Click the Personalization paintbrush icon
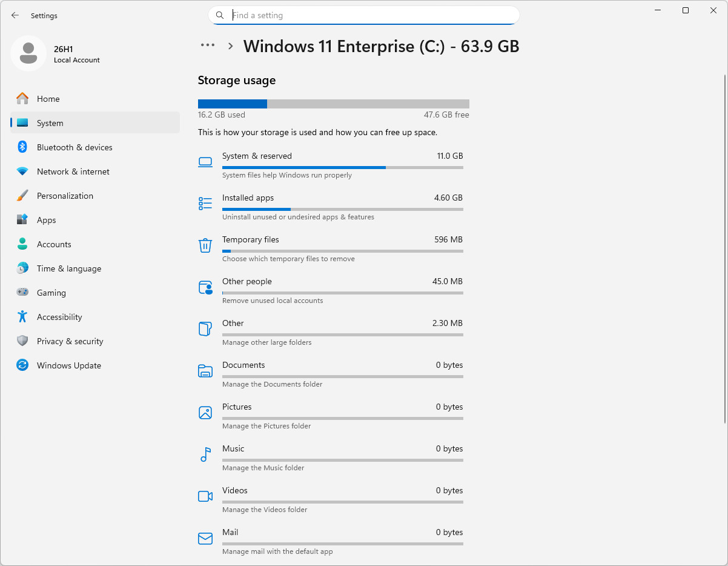 click(22, 196)
